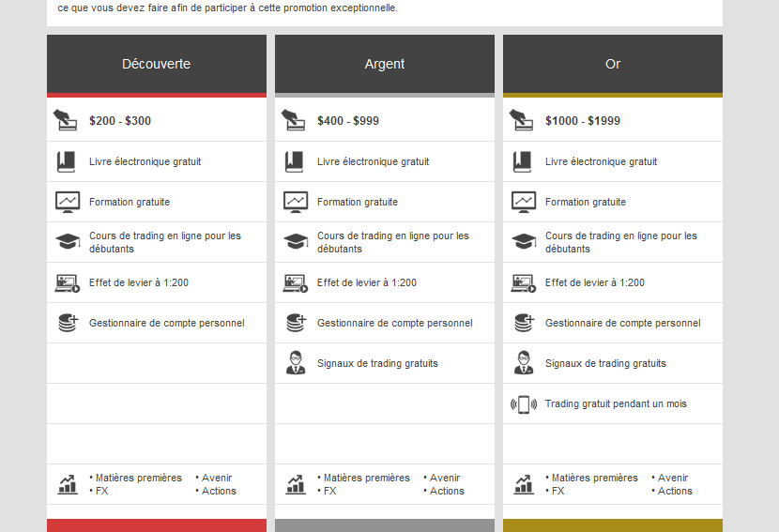779x532 pixels.
Task: Click 'Actions' in Découverte column
Action: [x=219, y=491]
